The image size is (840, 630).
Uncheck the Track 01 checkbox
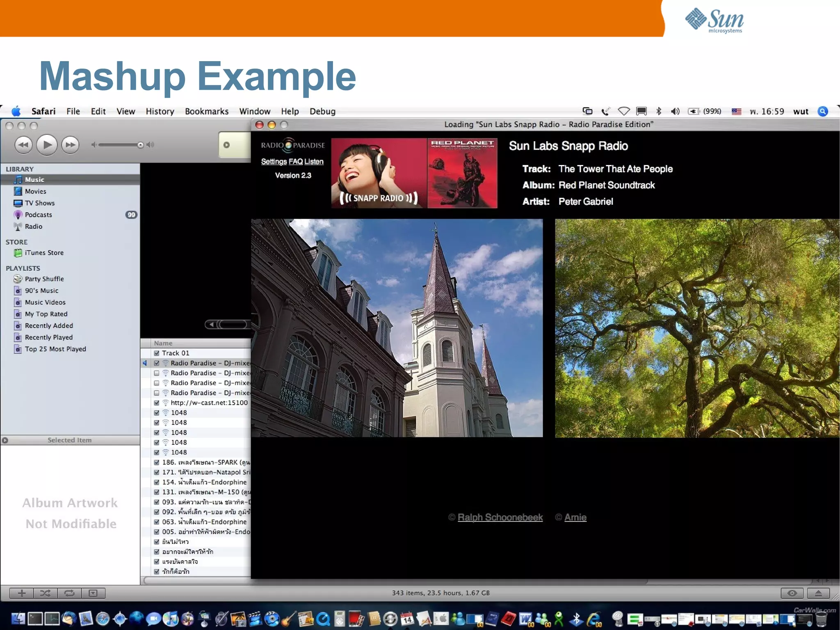point(157,353)
